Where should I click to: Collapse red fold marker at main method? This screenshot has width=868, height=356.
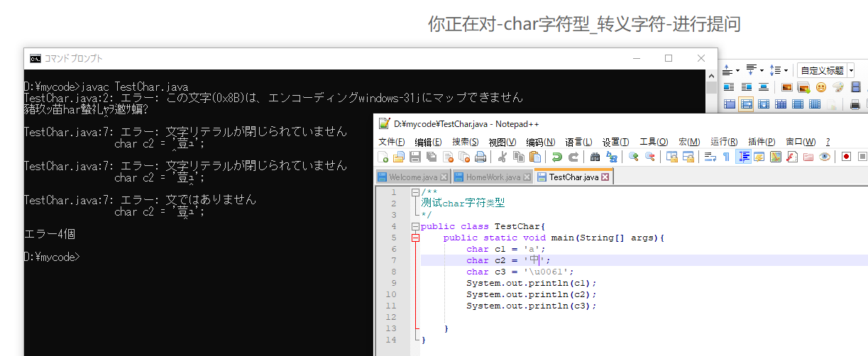[x=415, y=238]
